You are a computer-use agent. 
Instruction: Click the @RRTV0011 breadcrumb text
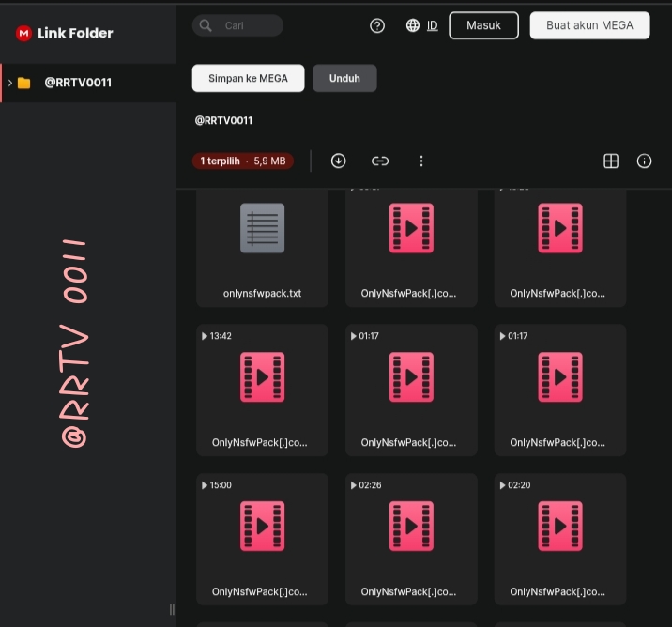click(223, 120)
